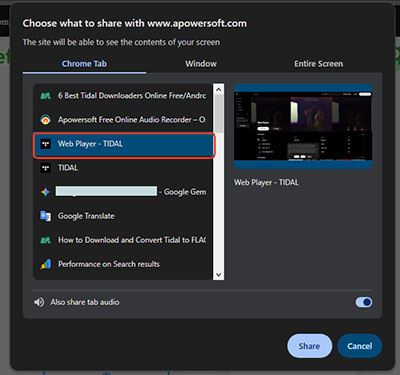Click the tab list scroll up arrow

pos(219,89)
